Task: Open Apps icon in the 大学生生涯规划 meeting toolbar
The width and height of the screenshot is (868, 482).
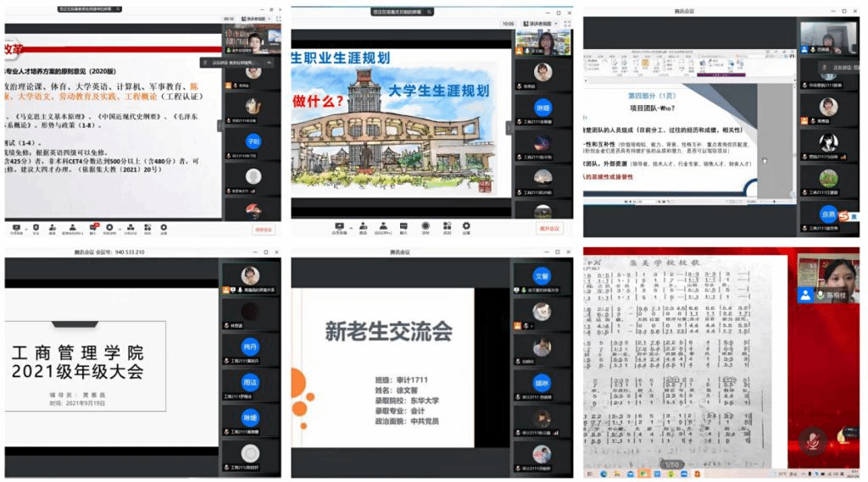Action: (446, 226)
